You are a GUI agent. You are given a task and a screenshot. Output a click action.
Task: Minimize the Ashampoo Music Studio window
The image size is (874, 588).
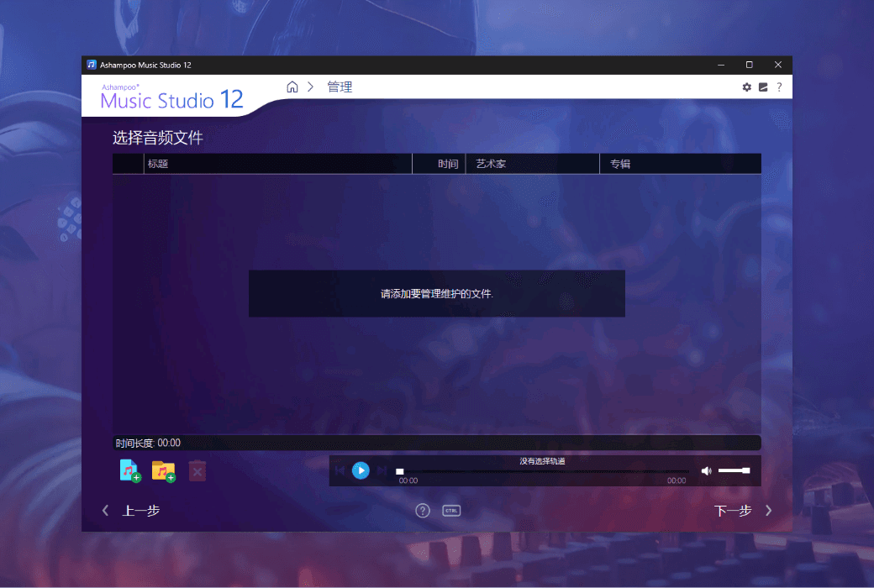click(x=721, y=66)
